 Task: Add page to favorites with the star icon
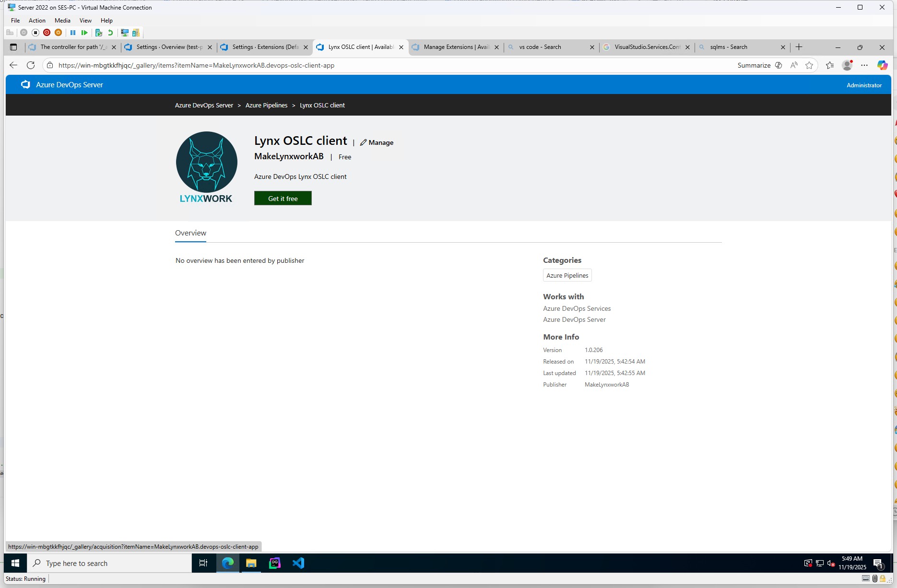(809, 65)
